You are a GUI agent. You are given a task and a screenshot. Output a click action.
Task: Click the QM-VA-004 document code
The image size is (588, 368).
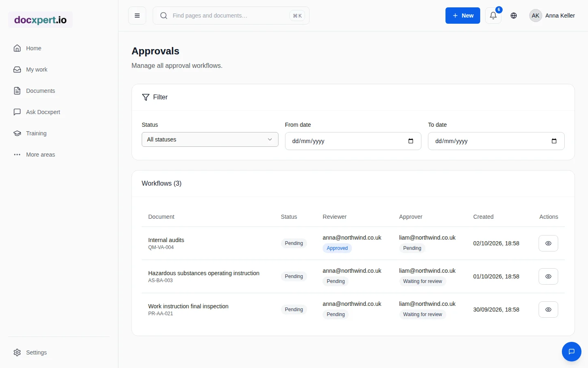(161, 247)
